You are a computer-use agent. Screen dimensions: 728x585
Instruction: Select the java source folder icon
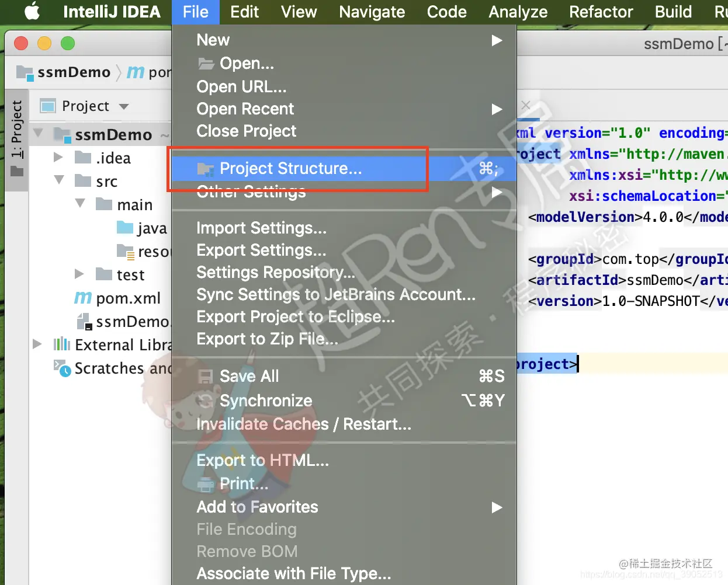tap(125, 227)
